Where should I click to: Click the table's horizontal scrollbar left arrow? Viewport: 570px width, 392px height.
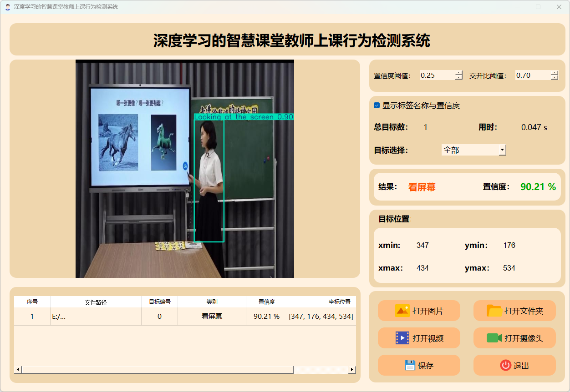coord(18,370)
